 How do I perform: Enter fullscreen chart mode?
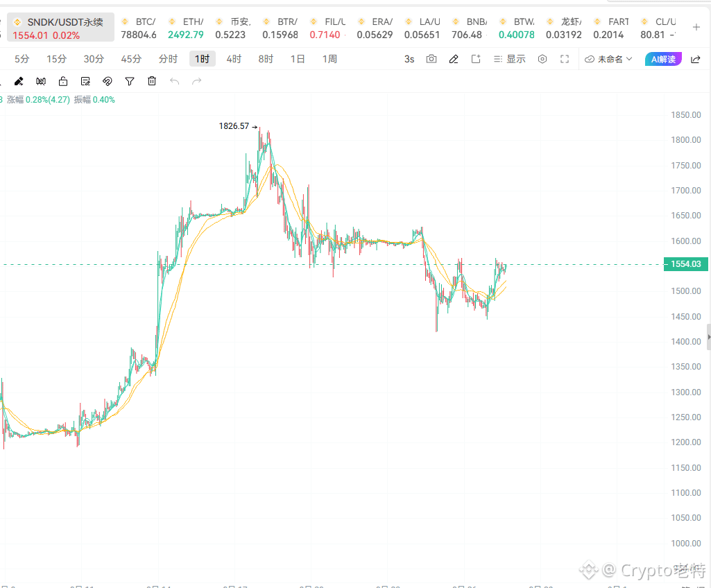point(565,59)
